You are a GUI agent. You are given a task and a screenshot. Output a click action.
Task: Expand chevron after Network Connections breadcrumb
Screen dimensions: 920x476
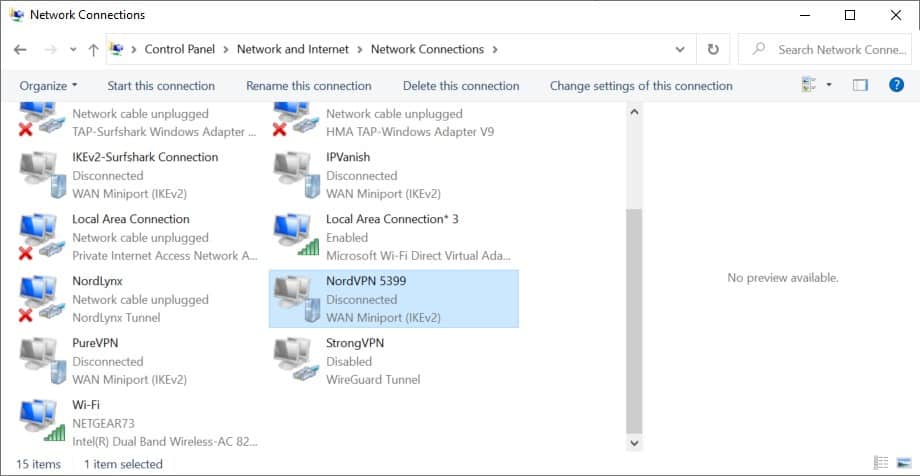tap(495, 50)
